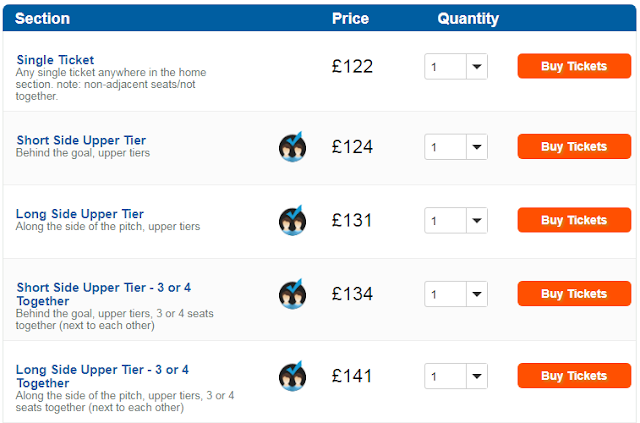Expand quantity selector for Long Side Upper Tier
Screen dimensions: 640x423
455,220
